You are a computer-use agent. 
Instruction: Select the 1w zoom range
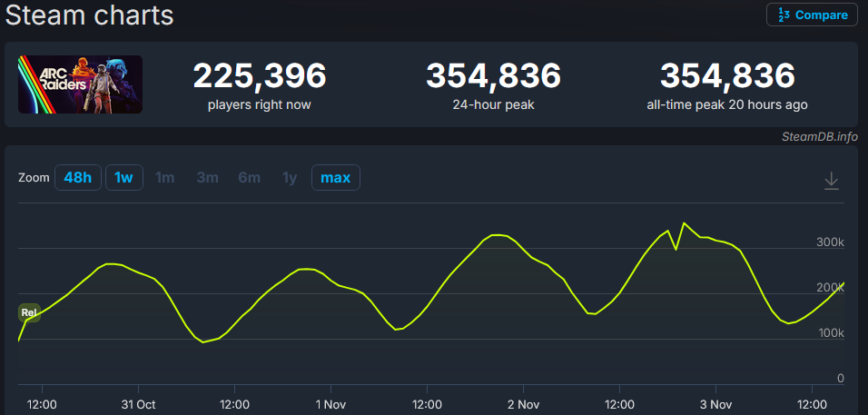tap(124, 178)
